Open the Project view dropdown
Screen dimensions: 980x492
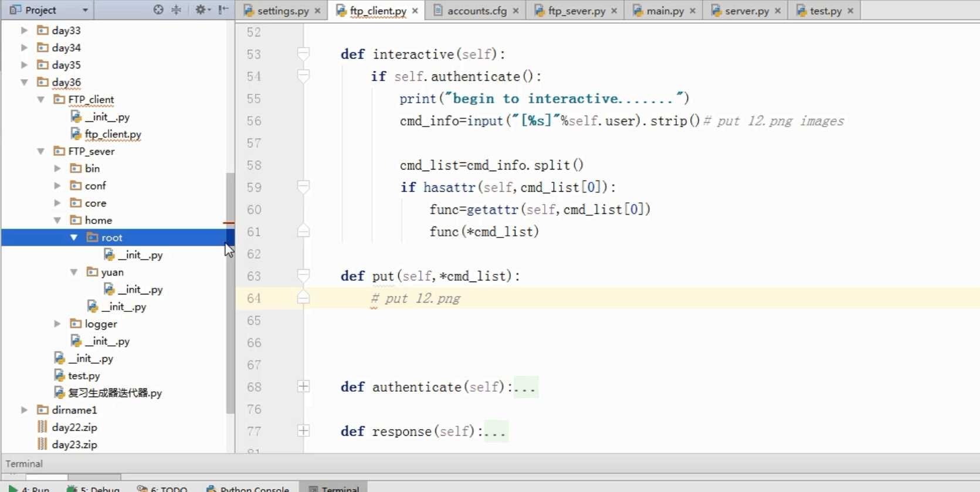point(85,11)
